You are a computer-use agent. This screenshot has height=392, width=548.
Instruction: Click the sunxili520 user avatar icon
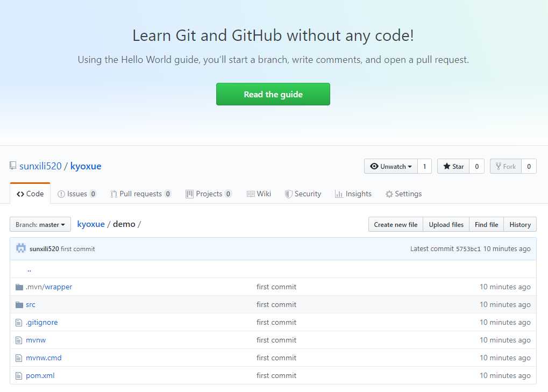click(21, 248)
